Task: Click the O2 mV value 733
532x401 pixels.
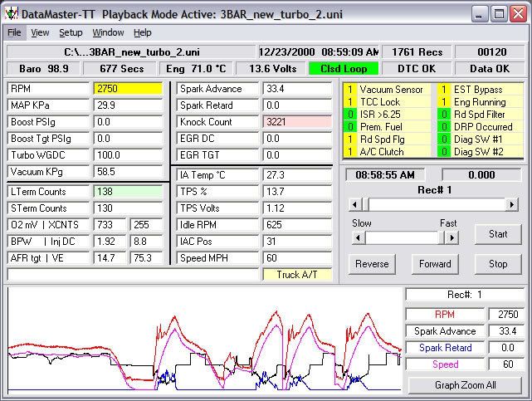Action: click(x=110, y=225)
